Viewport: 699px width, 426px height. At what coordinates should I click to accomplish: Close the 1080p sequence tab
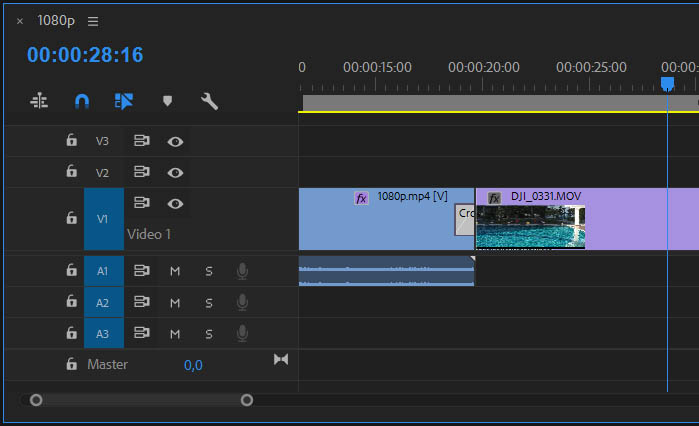tap(20, 21)
